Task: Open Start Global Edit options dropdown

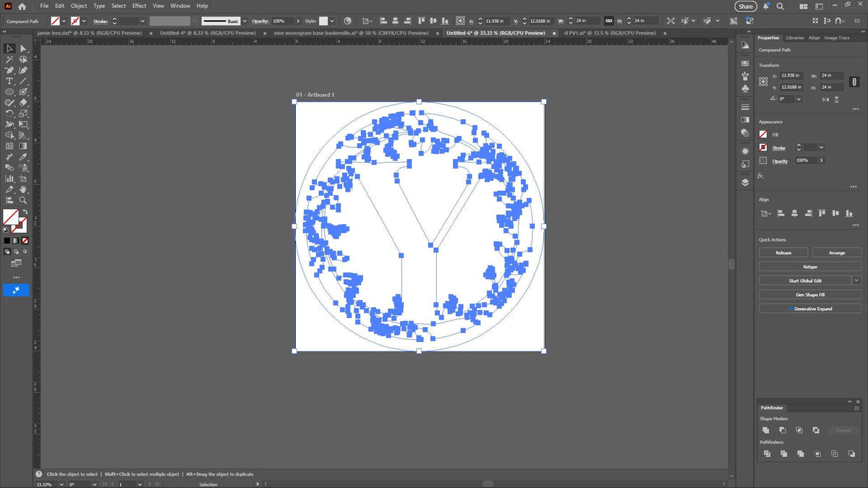Action: pos(856,281)
